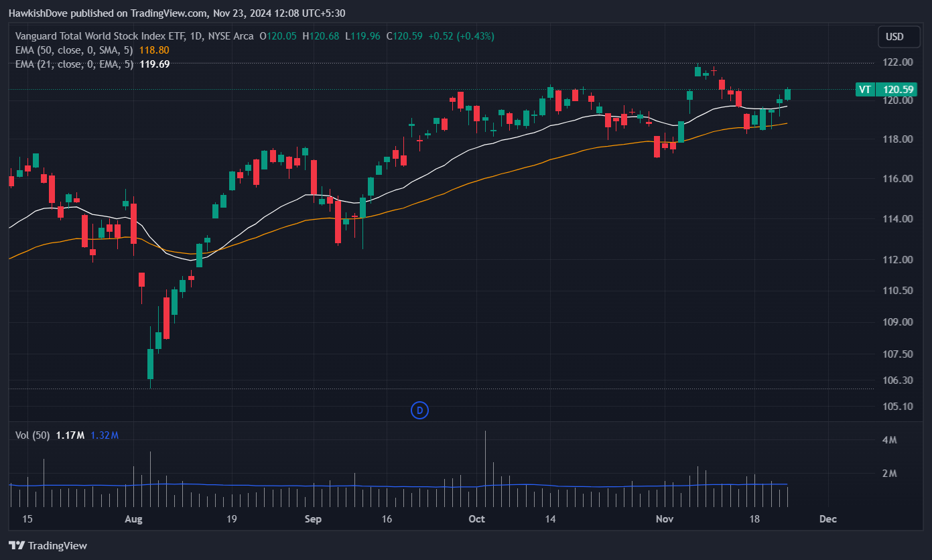Click the EMA 50 value 118.80

point(154,50)
